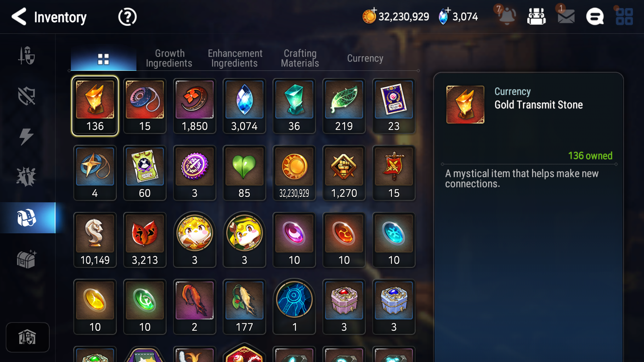This screenshot has width=644, height=362.
Task: Go back using the Inventory arrow
Action: tap(19, 17)
